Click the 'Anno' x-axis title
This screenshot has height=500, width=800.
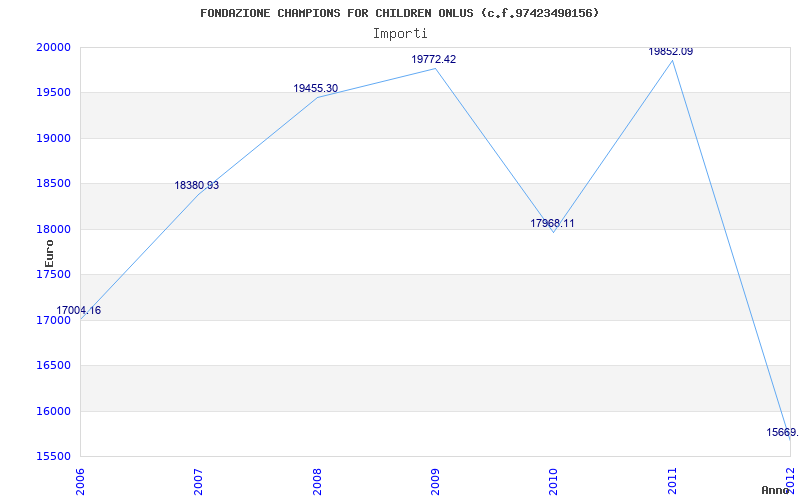[x=776, y=490]
